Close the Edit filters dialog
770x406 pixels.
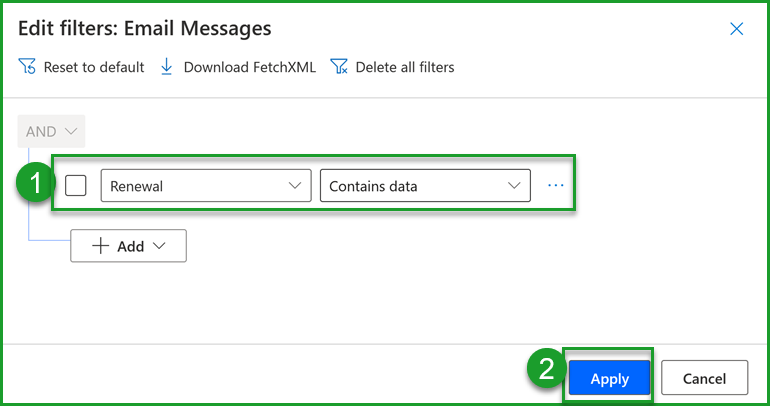pyautogui.click(x=737, y=29)
